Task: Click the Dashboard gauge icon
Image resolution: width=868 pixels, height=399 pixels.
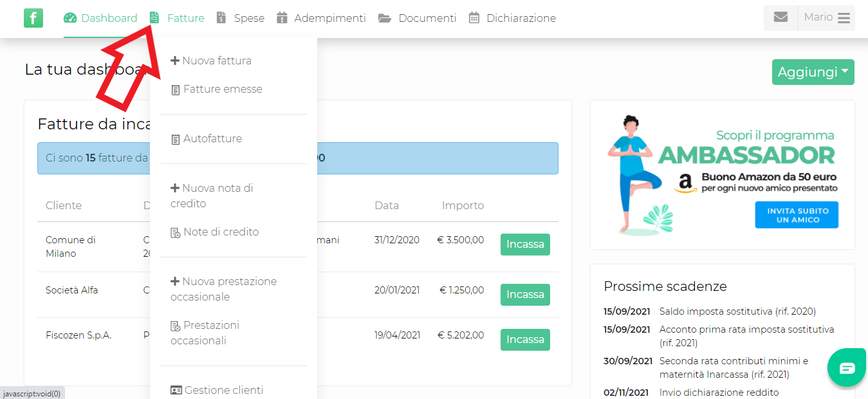Action: pyautogui.click(x=70, y=18)
